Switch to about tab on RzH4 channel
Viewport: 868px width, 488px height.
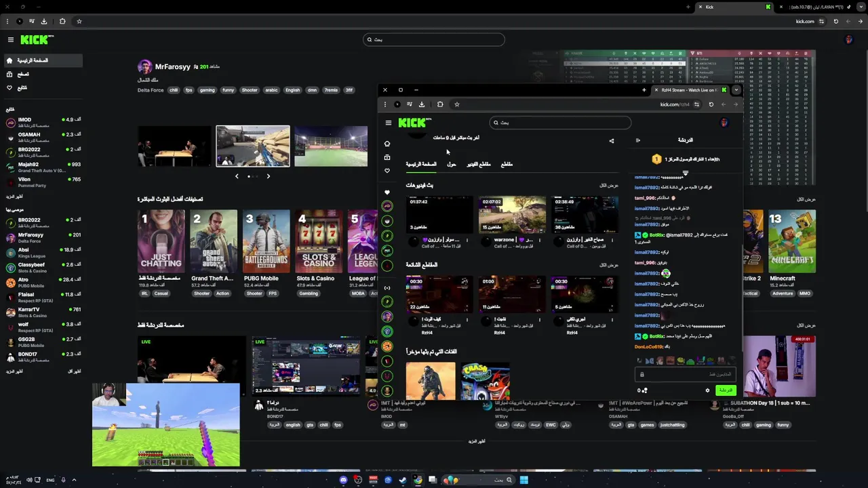click(452, 164)
